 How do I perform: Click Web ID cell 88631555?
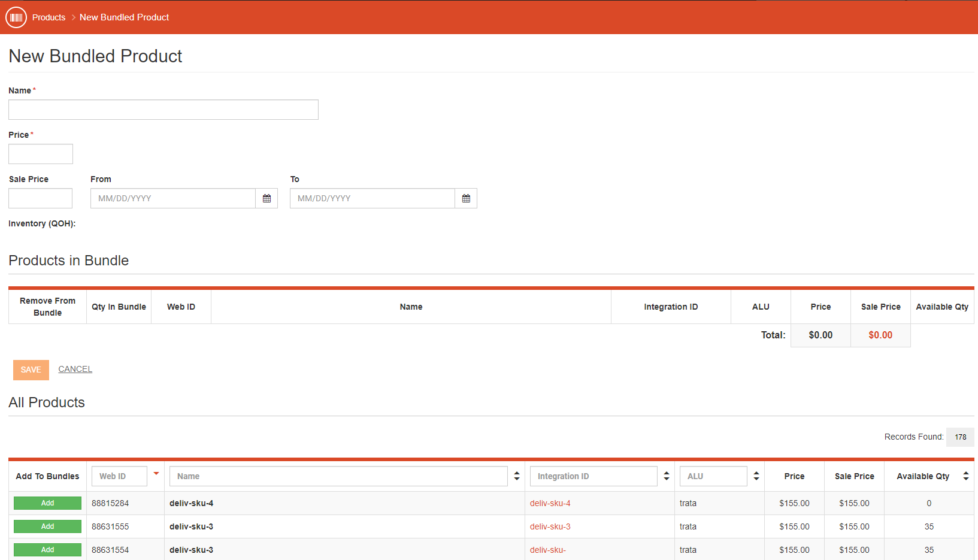pyautogui.click(x=110, y=526)
